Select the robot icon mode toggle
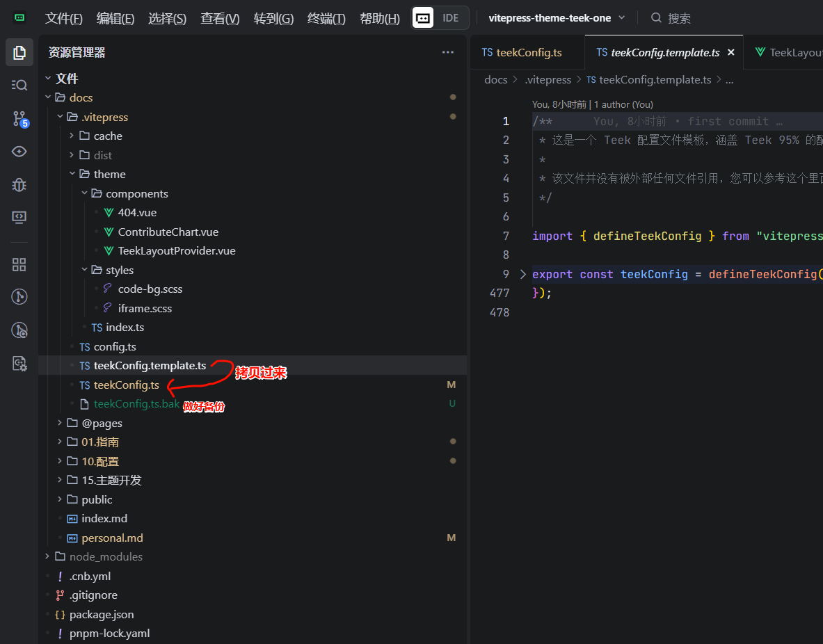The image size is (823, 644). coord(423,18)
